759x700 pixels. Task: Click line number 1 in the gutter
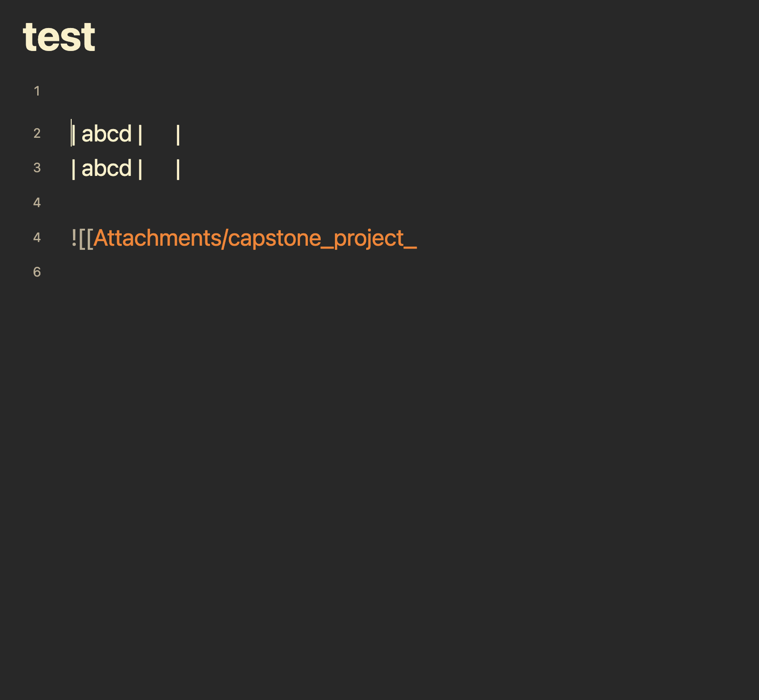coord(37,91)
